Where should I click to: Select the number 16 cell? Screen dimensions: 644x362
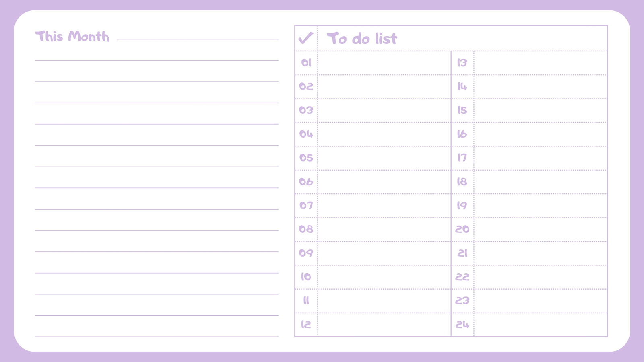point(462,134)
